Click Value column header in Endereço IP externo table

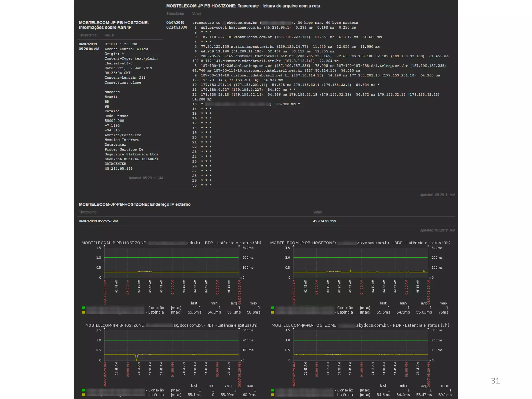pyautogui.click(x=317, y=212)
